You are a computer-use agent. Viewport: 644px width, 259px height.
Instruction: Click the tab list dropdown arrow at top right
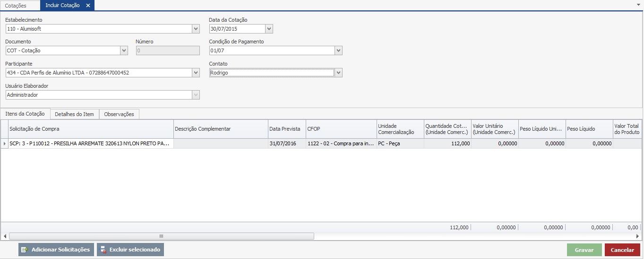pyautogui.click(x=639, y=4)
